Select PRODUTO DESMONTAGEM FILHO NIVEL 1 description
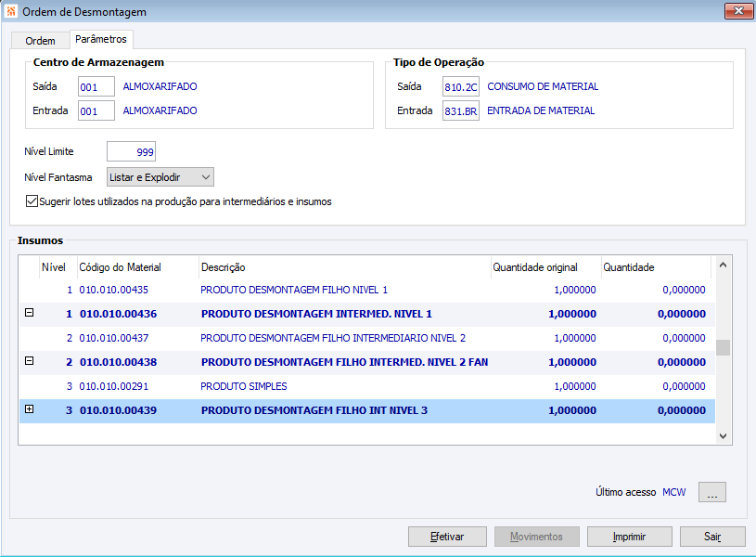Screen dimensions: 756x557 click(294, 290)
